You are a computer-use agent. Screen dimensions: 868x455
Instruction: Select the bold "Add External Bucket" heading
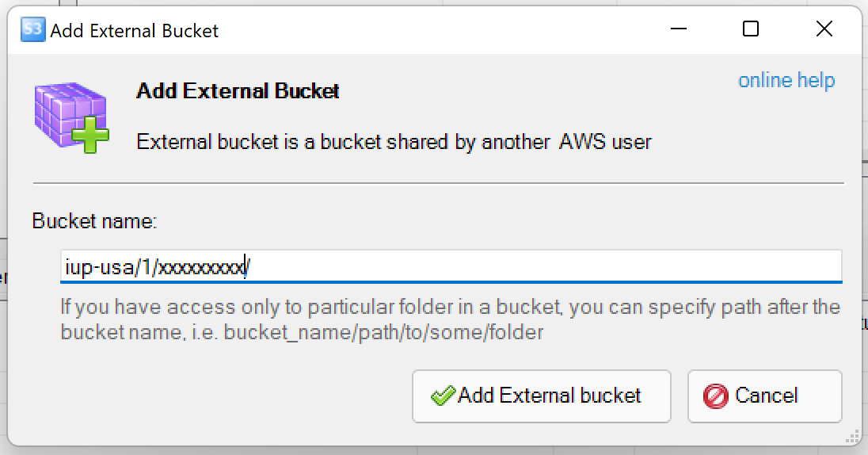click(238, 91)
